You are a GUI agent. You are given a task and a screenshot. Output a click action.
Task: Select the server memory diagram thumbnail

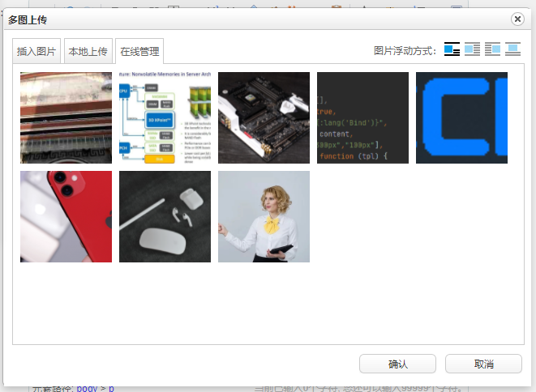tap(165, 117)
